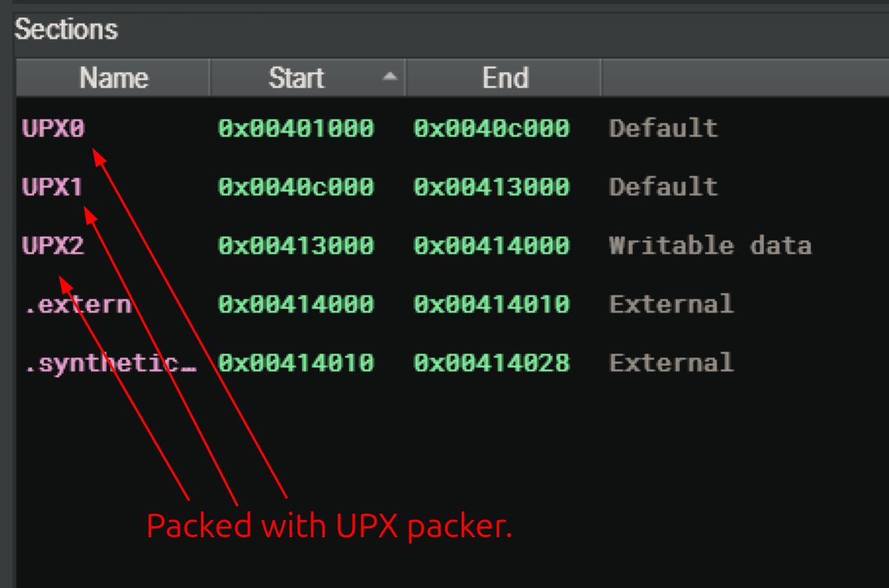889x588 pixels.
Task: Select the UPX1 section name
Action: coord(52,187)
